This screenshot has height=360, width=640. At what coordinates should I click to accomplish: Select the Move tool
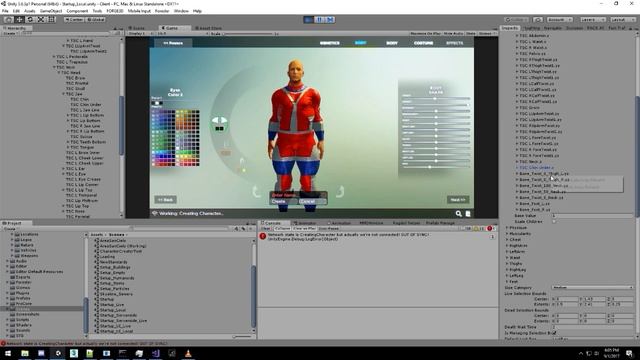[19, 20]
